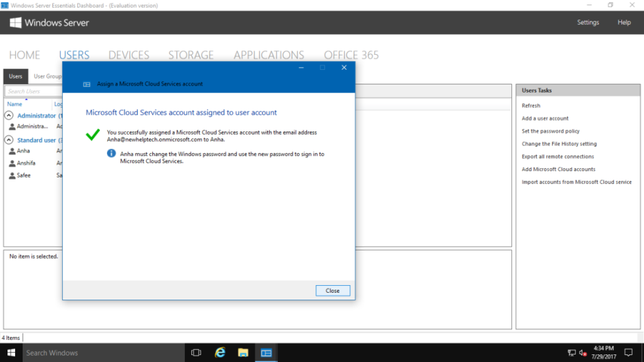Open Settings in the header
644x362 pixels.
click(588, 22)
